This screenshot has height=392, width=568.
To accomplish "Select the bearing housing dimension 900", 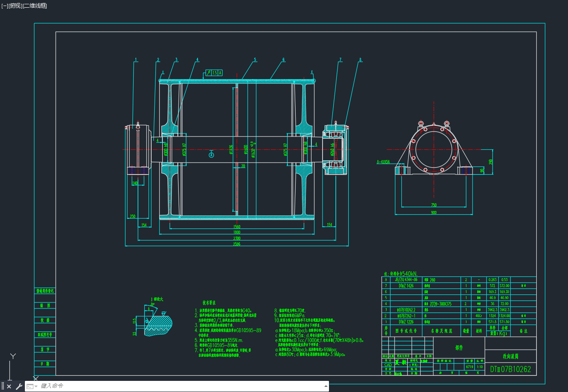I will click(433, 212).
